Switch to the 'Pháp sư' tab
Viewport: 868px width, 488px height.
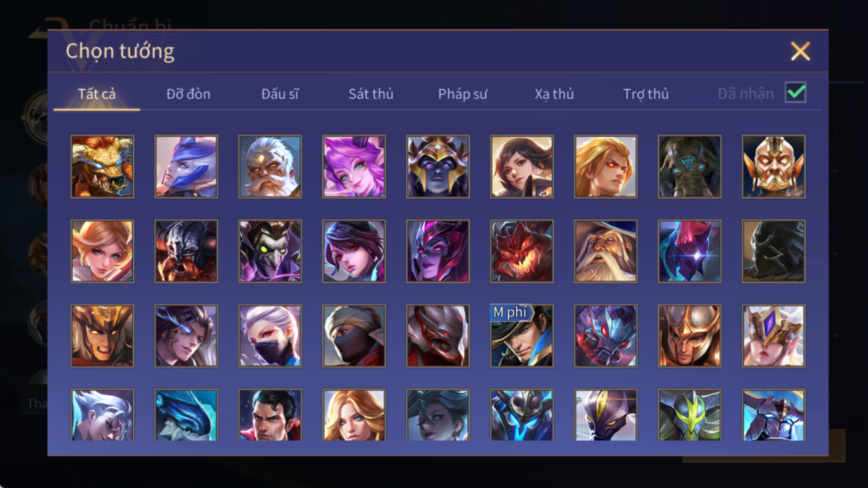point(462,94)
